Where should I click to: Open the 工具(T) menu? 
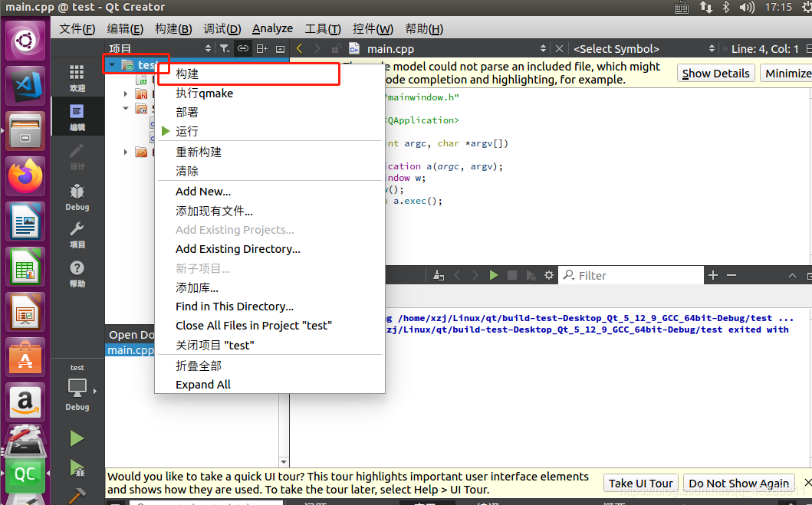point(323,29)
